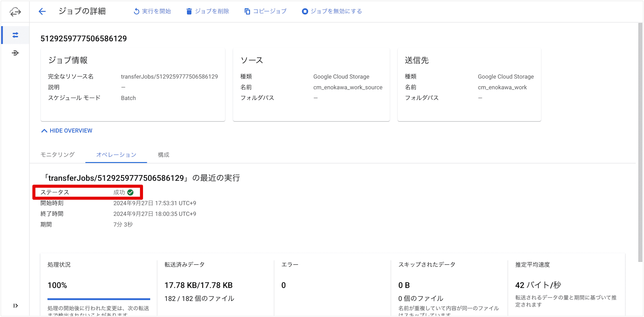Start a run with 実行を開始
Image resolution: width=644 pixels, height=317 pixels.
[152, 11]
